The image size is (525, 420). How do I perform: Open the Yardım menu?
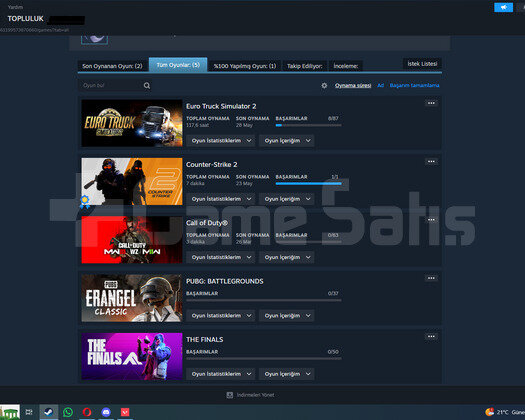[x=15, y=7]
